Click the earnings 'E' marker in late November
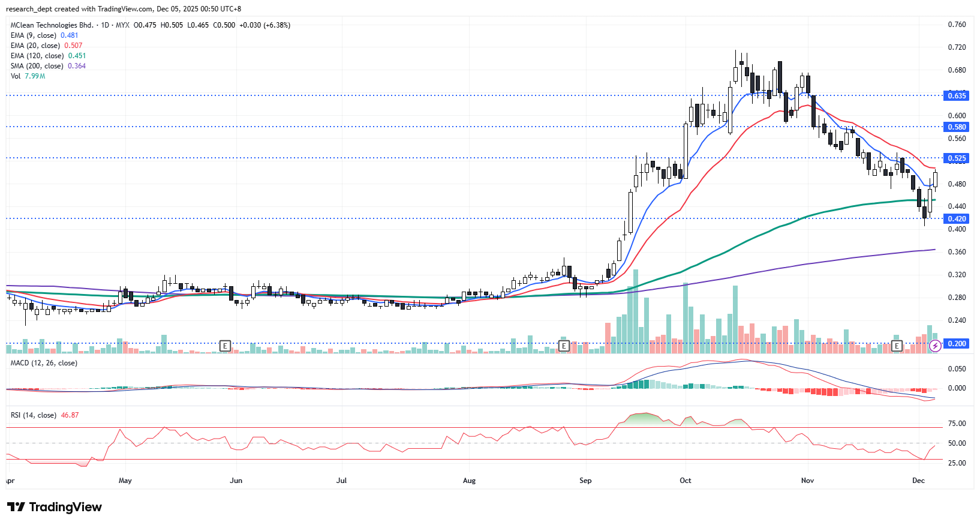Viewport: 980px width, 525px height. [897, 346]
